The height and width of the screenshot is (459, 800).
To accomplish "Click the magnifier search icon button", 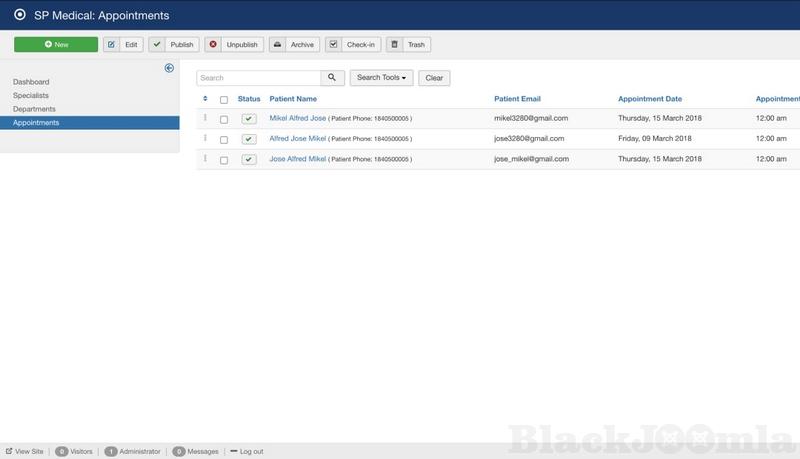I will (x=333, y=78).
